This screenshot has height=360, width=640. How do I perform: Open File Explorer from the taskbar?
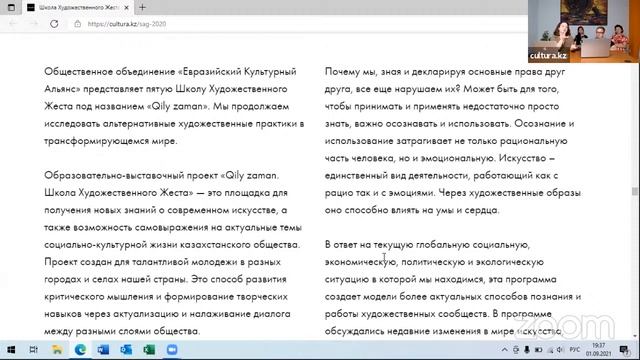click(x=57, y=350)
